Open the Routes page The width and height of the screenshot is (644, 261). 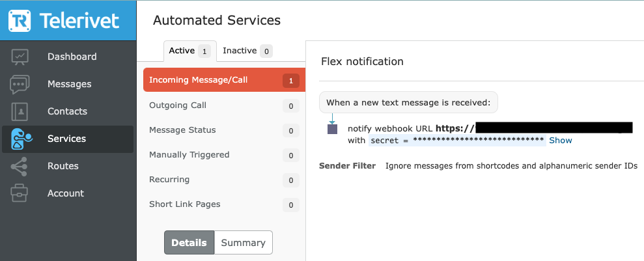point(63,166)
